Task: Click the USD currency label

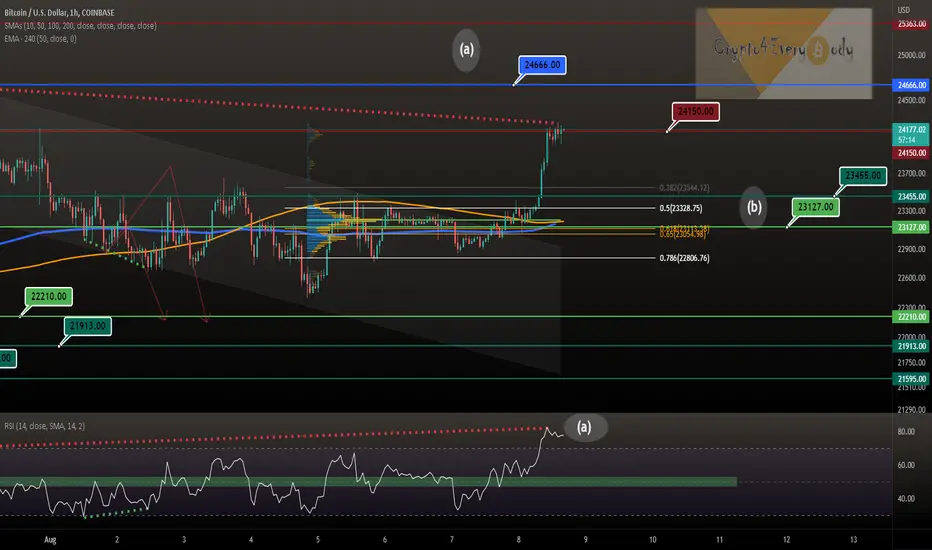Action: click(903, 10)
